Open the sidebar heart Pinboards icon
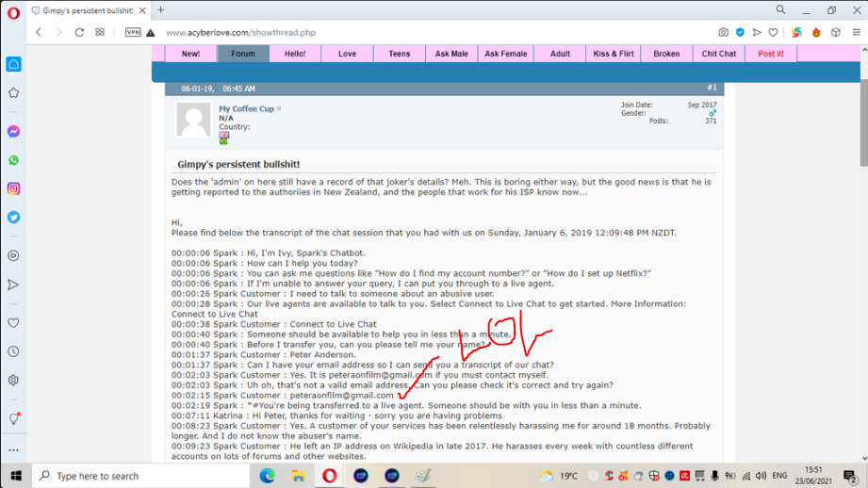The image size is (868, 488). coord(14,323)
